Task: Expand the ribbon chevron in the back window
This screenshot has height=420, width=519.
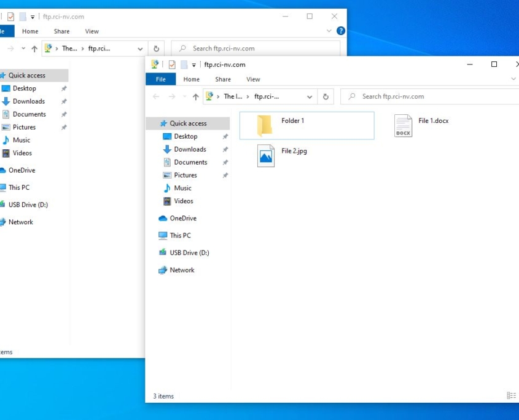Action: pos(329,31)
